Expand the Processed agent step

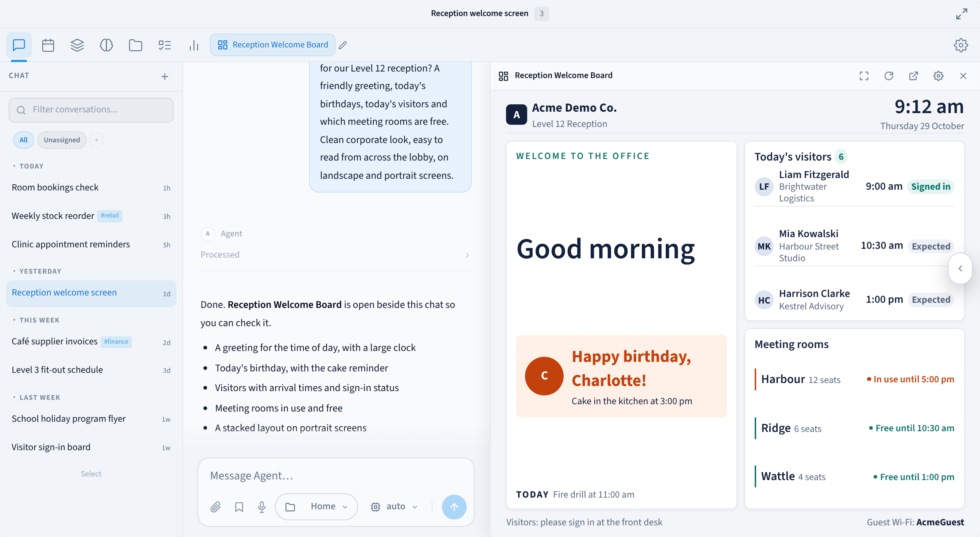(x=335, y=255)
